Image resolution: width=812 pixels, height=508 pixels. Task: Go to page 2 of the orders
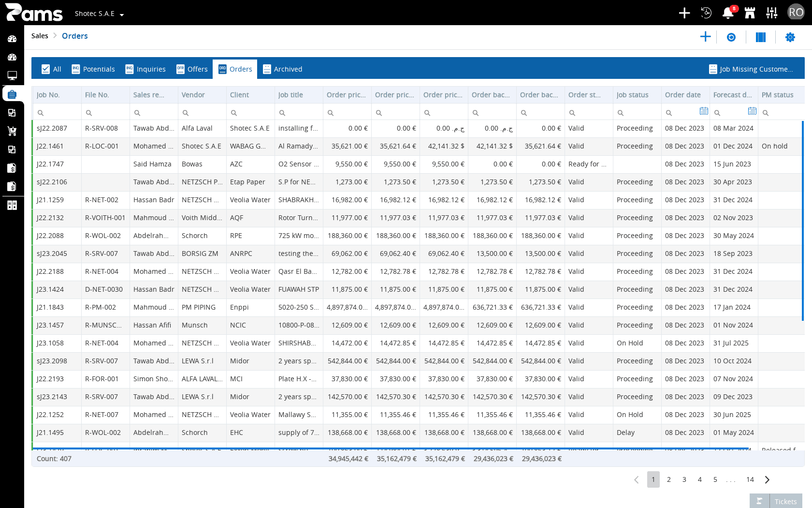[669, 479]
